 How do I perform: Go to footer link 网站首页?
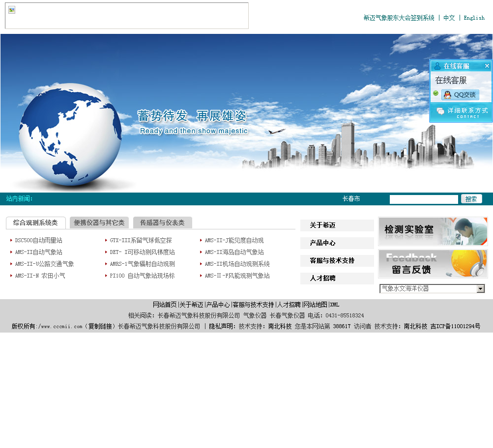point(165,305)
